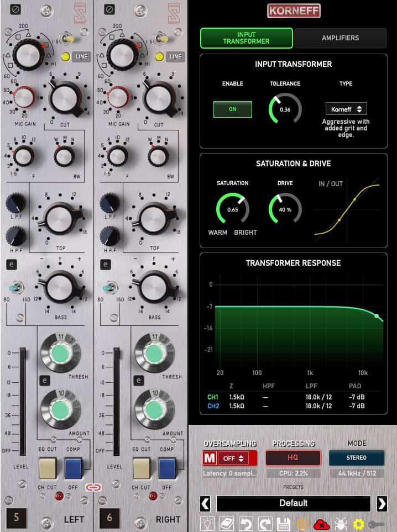Screen dimensions: 397x532
Task: Click the red cloud status icon
Action: (321, 524)
